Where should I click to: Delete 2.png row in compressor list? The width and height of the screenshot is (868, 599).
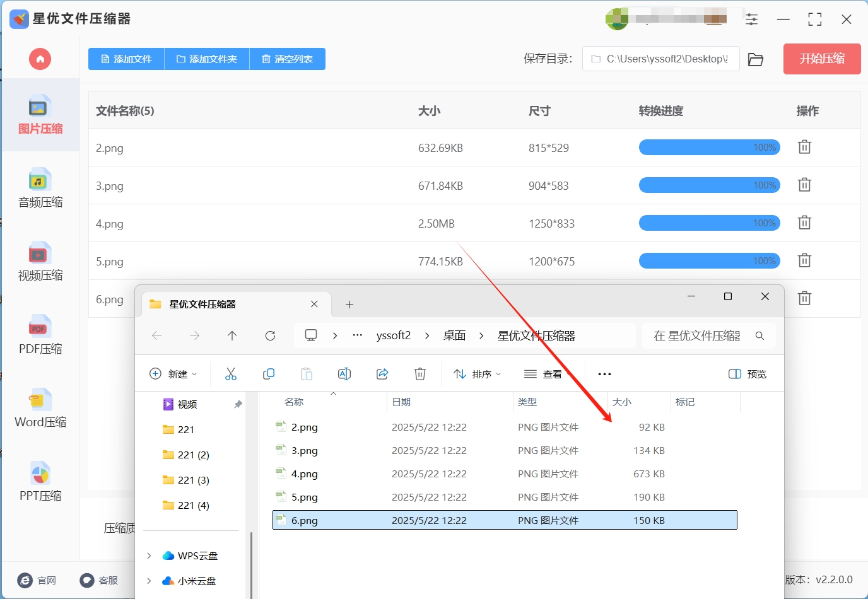coord(804,147)
